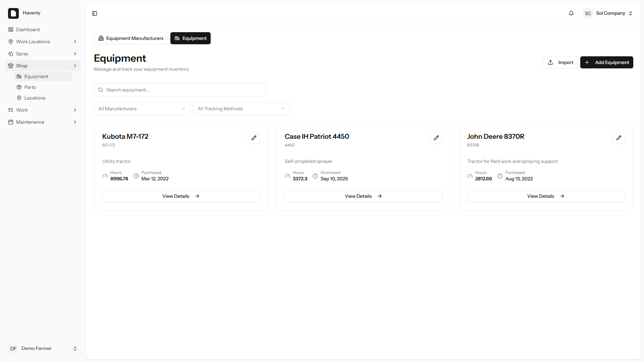Click the Shop storefront icon
The height and width of the screenshot is (362, 644).
click(11, 66)
